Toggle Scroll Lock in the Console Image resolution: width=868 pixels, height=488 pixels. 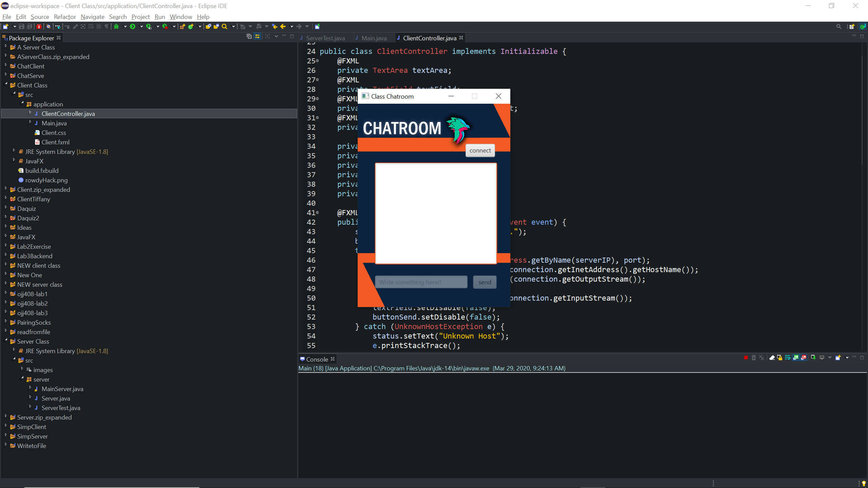[x=780, y=358]
